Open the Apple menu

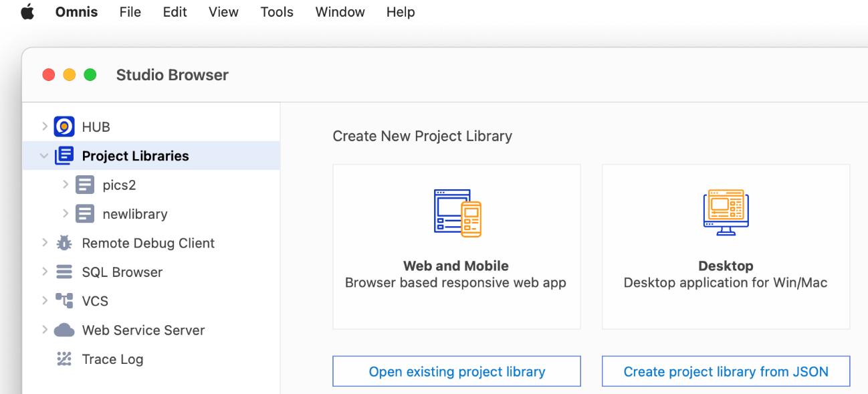27,12
